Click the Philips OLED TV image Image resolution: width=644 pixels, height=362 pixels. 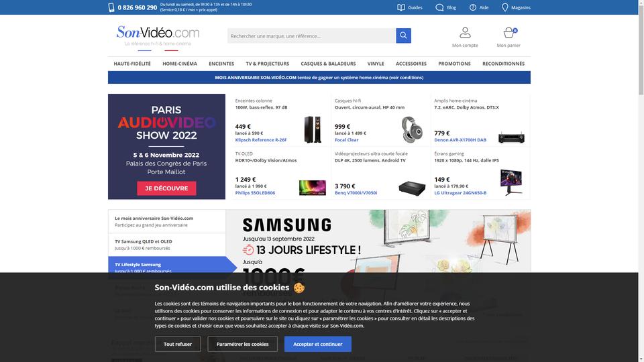tap(313, 188)
